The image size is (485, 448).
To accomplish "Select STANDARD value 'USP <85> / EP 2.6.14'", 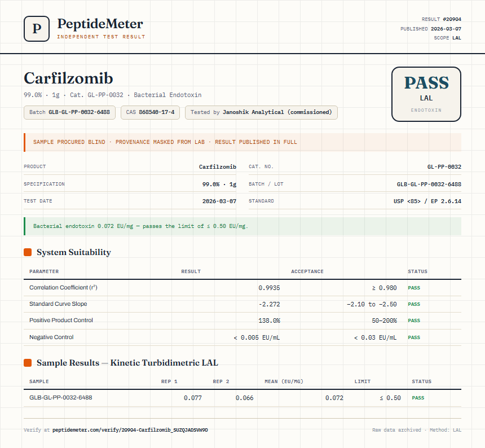I will [x=427, y=201].
